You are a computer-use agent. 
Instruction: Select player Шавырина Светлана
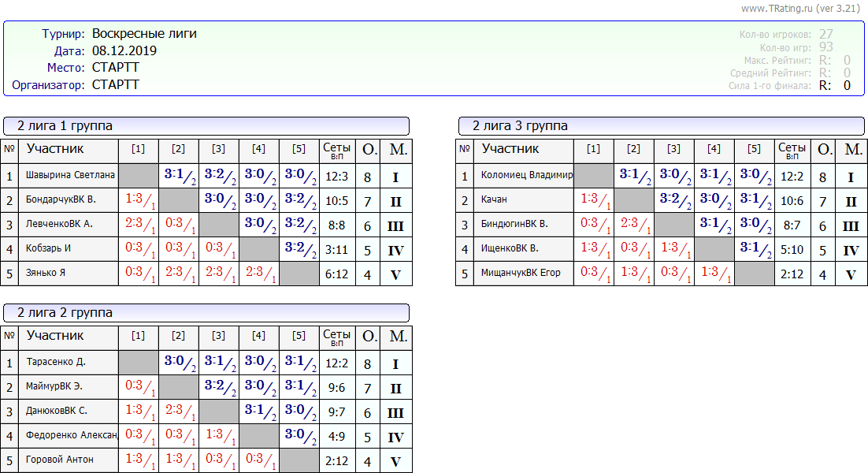[70, 176]
